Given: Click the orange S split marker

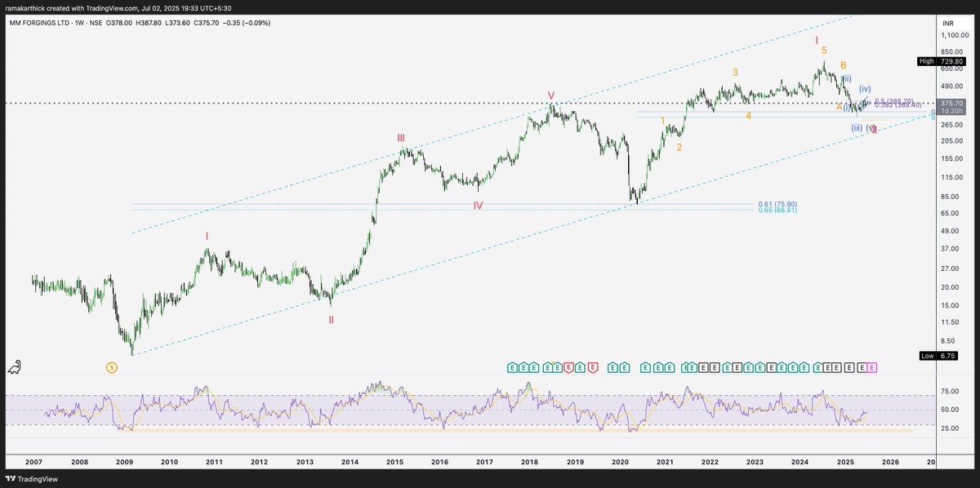Looking at the screenshot, I should 112,368.
